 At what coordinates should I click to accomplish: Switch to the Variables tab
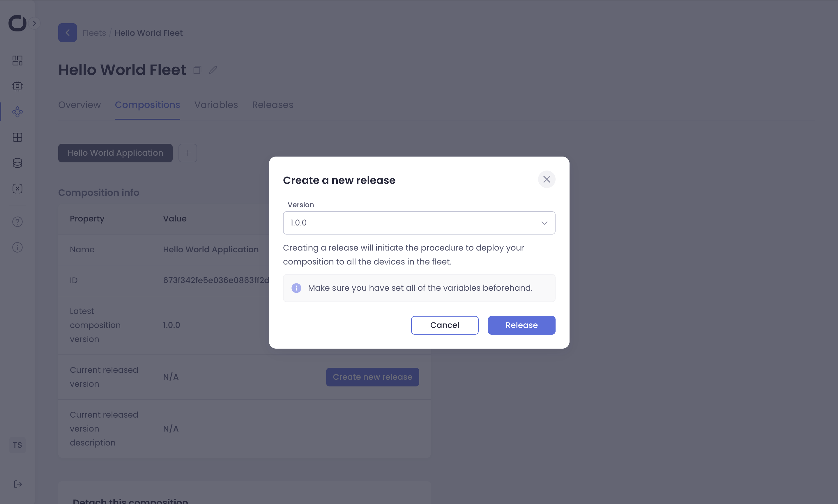216,104
